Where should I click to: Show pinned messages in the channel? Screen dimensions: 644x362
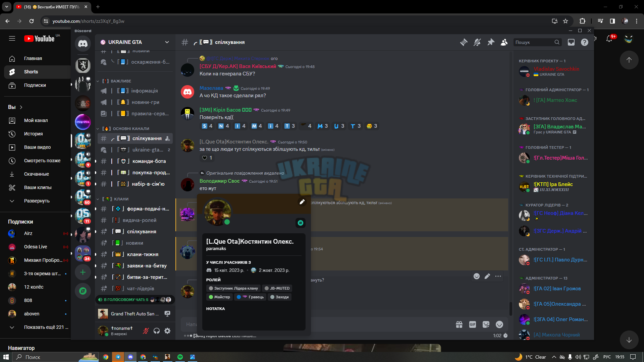(491, 42)
